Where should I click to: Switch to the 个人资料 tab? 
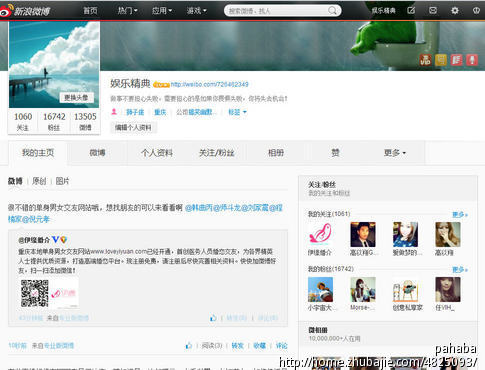pos(157,153)
